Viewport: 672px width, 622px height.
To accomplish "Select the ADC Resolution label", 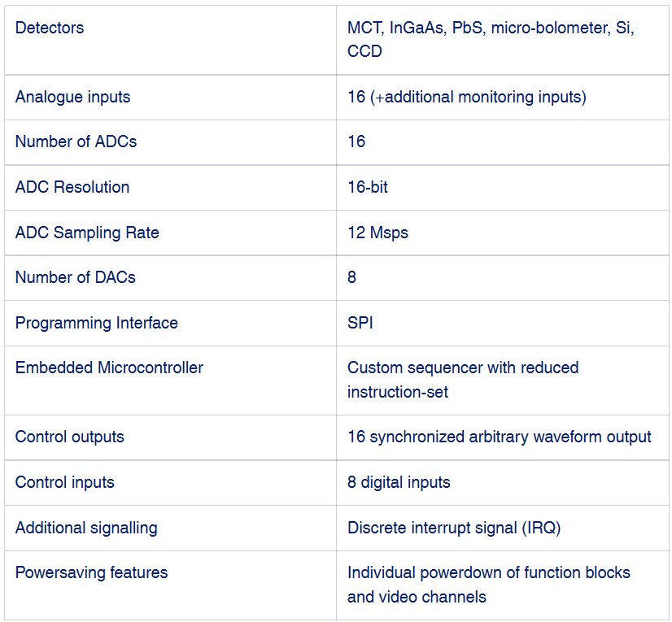I will 72,187.
